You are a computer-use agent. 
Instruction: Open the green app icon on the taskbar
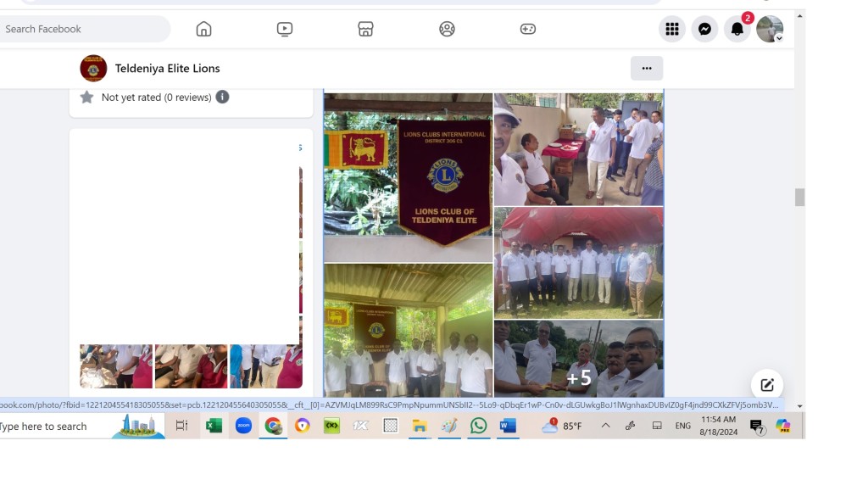click(x=331, y=426)
